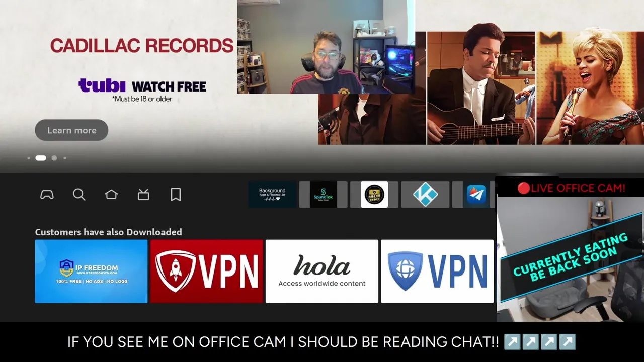
Task: Select the red rocket VPN tile
Action: tap(207, 271)
